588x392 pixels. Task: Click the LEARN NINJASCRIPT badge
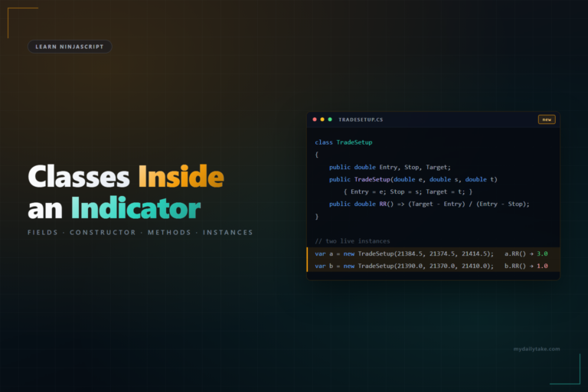[70, 47]
